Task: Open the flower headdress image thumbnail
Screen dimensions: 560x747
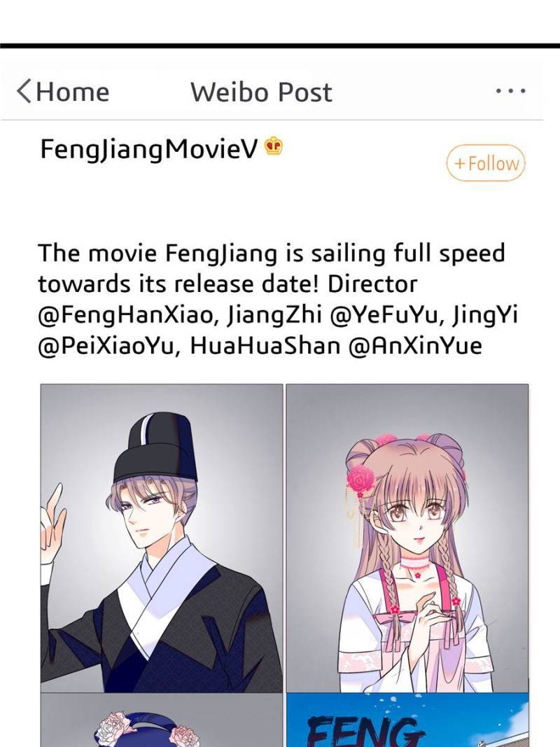Action: [x=162, y=720]
